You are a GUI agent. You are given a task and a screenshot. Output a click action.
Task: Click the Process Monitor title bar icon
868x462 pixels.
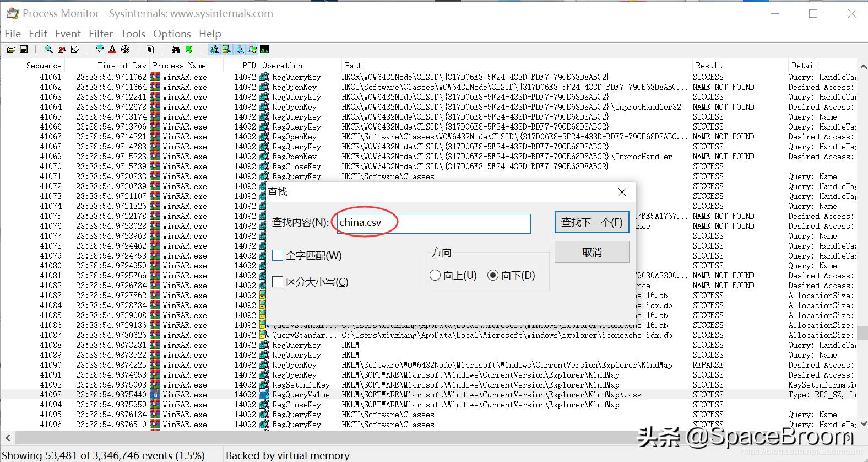[x=12, y=13]
